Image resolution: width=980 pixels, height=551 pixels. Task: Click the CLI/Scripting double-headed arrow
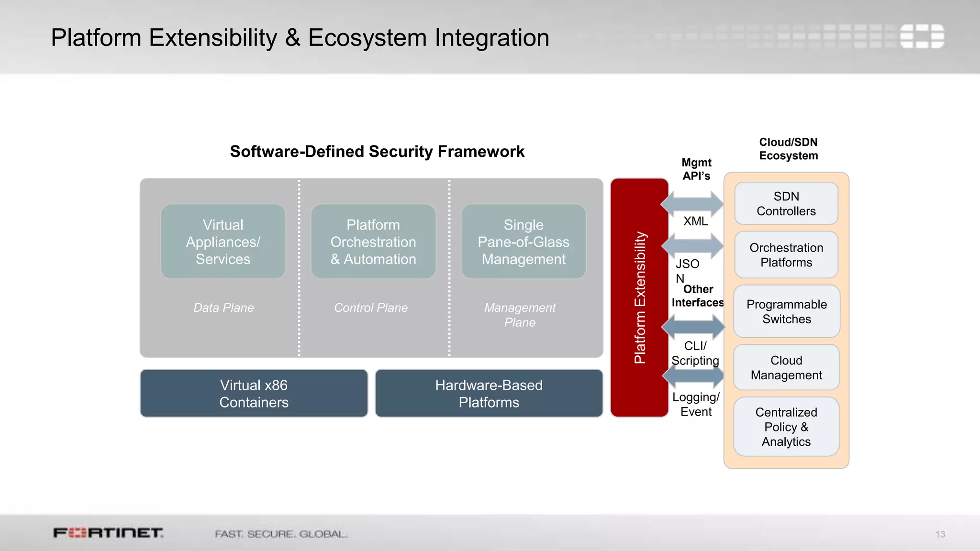(693, 327)
